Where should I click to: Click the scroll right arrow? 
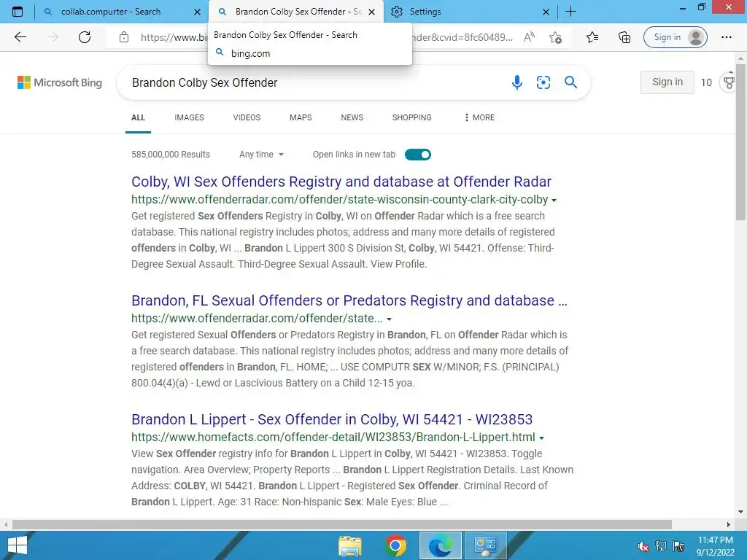[729, 524]
